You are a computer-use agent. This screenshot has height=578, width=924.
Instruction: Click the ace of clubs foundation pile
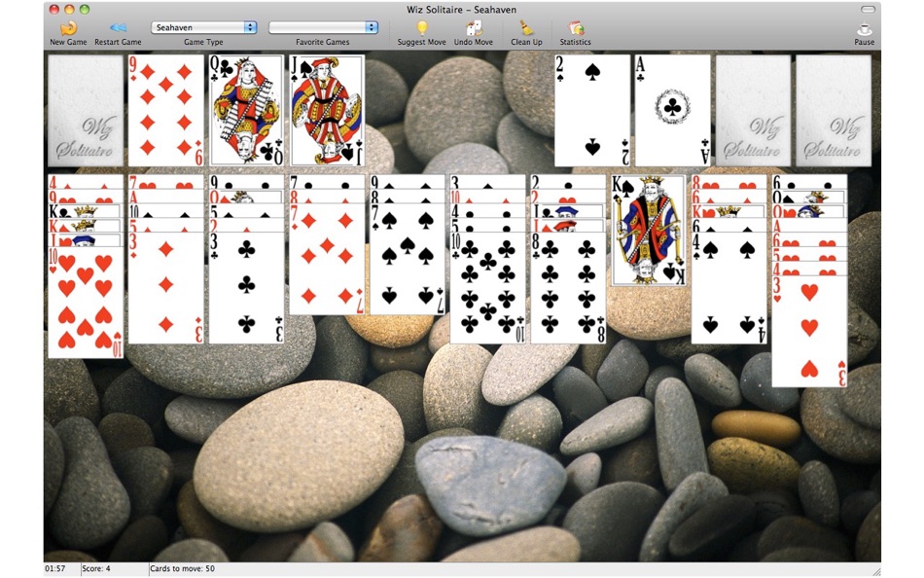(x=672, y=110)
